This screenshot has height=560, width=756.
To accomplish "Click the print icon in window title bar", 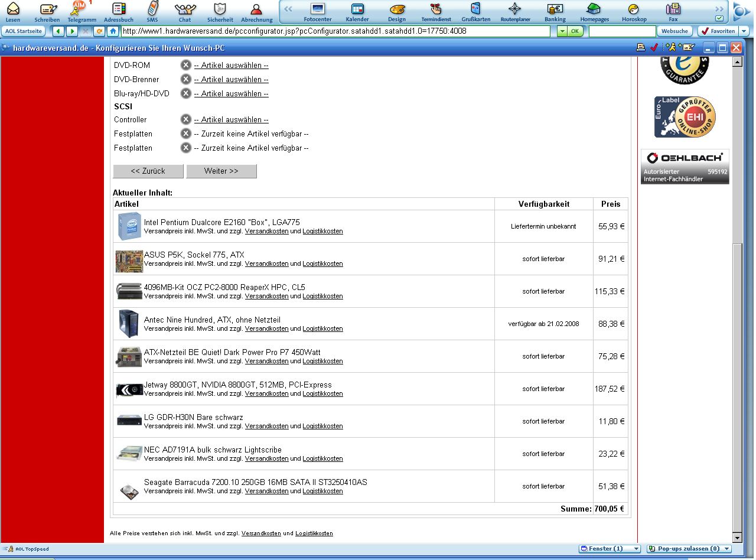I will click(x=641, y=48).
